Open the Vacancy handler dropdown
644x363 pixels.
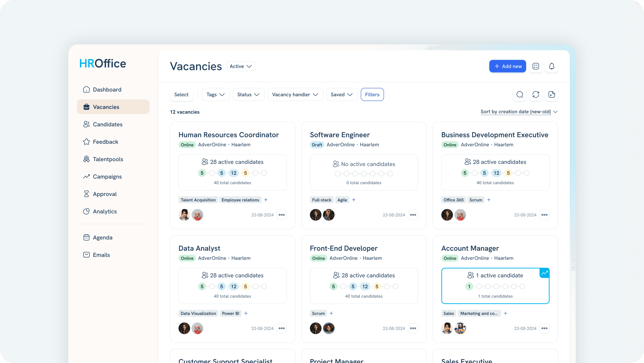[x=295, y=94]
